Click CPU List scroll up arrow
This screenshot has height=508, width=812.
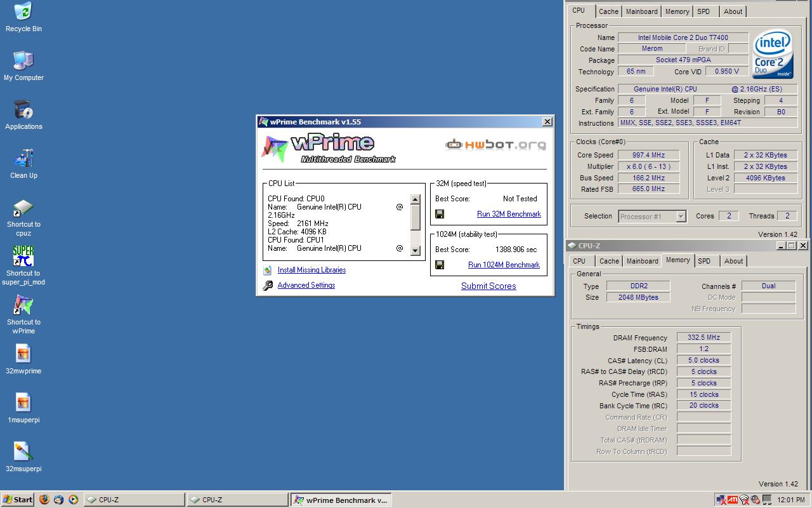(x=416, y=199)
